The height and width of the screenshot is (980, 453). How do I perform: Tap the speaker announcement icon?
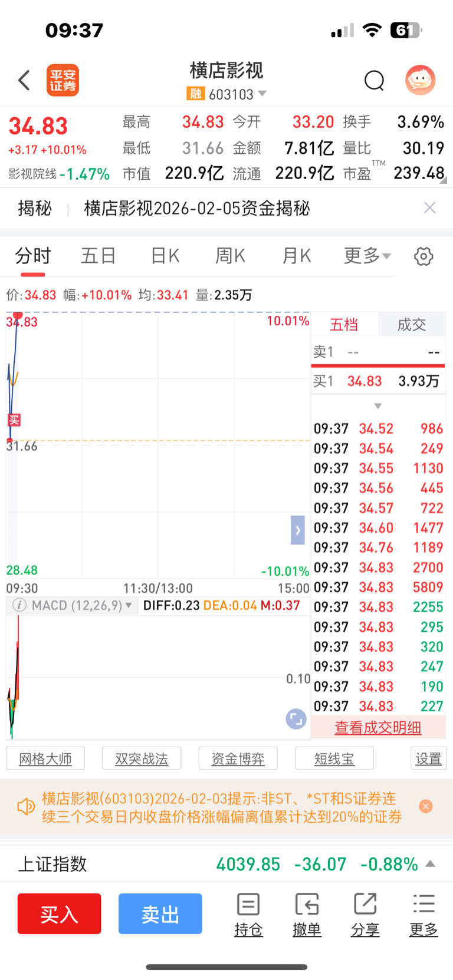tap(25, 807)
